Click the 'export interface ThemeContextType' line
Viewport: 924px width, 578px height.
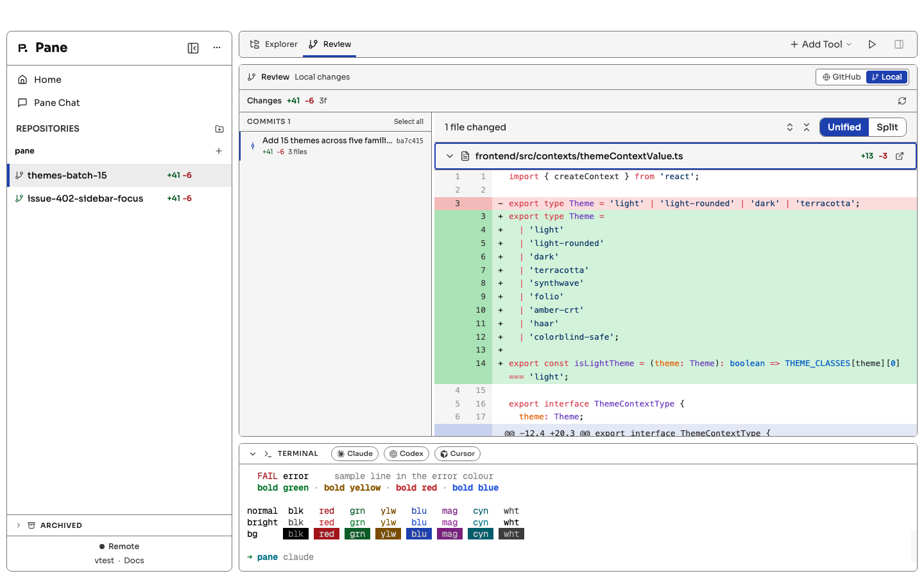[676, 404]
